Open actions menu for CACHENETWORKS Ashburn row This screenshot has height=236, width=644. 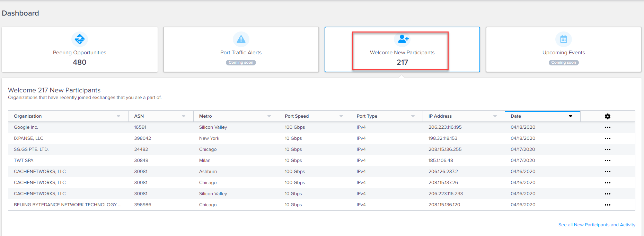608,172
